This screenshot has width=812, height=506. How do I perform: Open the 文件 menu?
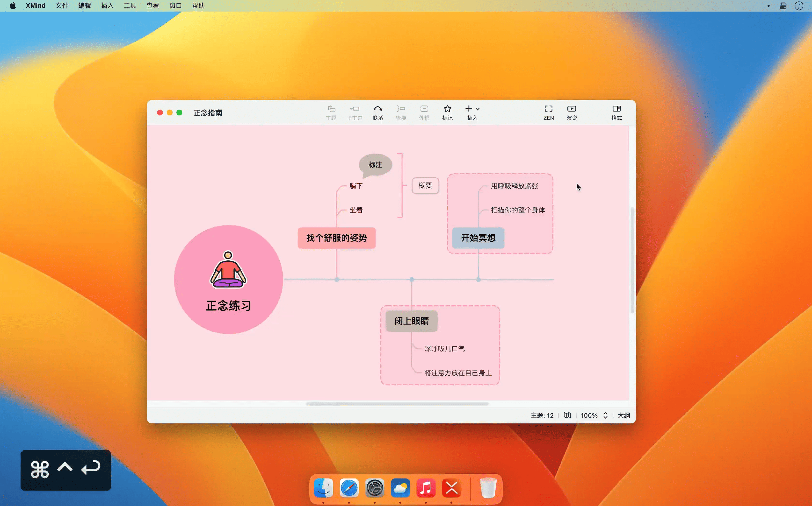(x=62, y=6)
